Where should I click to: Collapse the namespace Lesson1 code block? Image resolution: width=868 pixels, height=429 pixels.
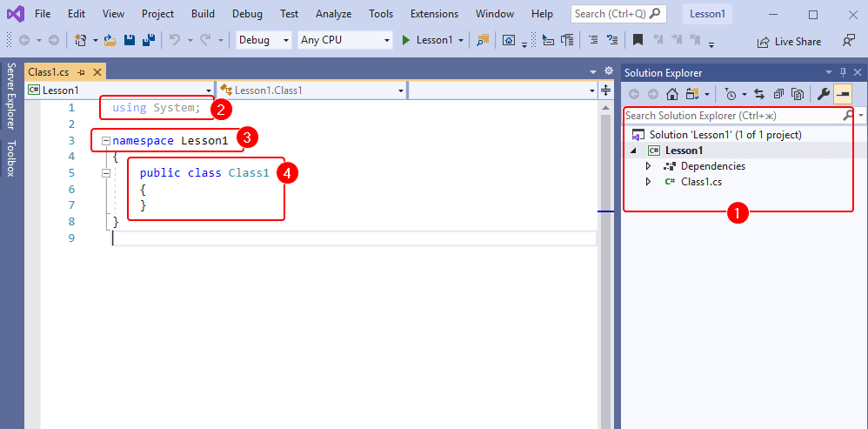click(105, 140)
